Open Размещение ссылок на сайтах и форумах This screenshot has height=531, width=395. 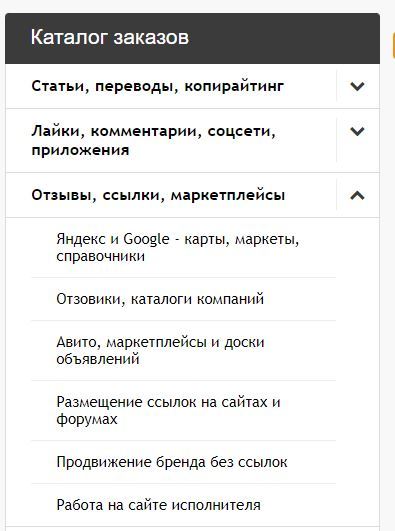point(168,410)
